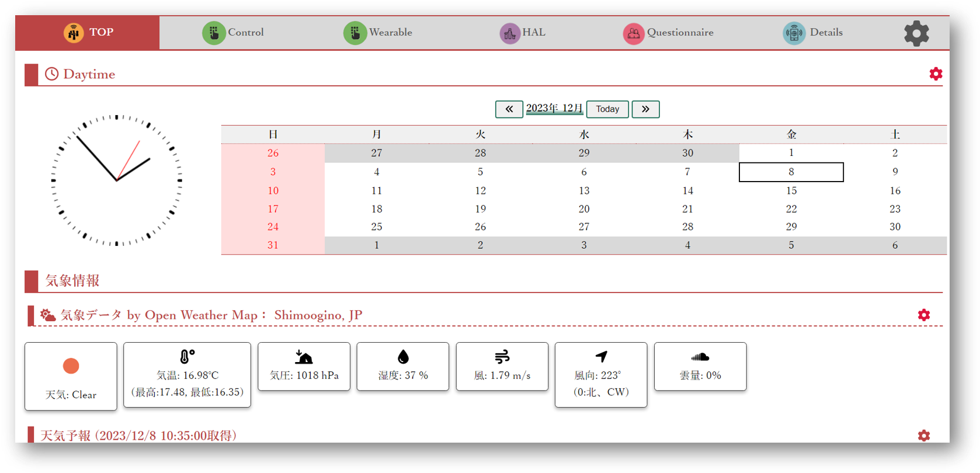Select December 31 in the calendar
The width and height of the screenshot is (980, 473).
click(x=273, y=245)
